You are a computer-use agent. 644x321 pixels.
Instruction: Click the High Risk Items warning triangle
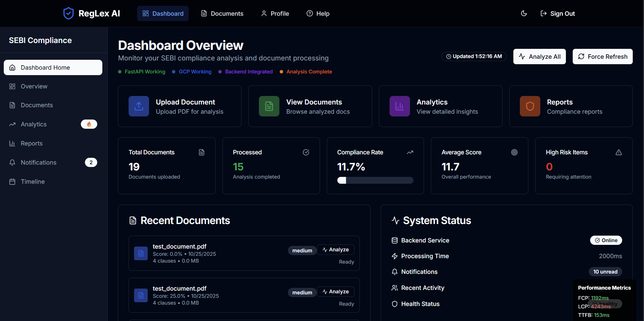point(618,152)
